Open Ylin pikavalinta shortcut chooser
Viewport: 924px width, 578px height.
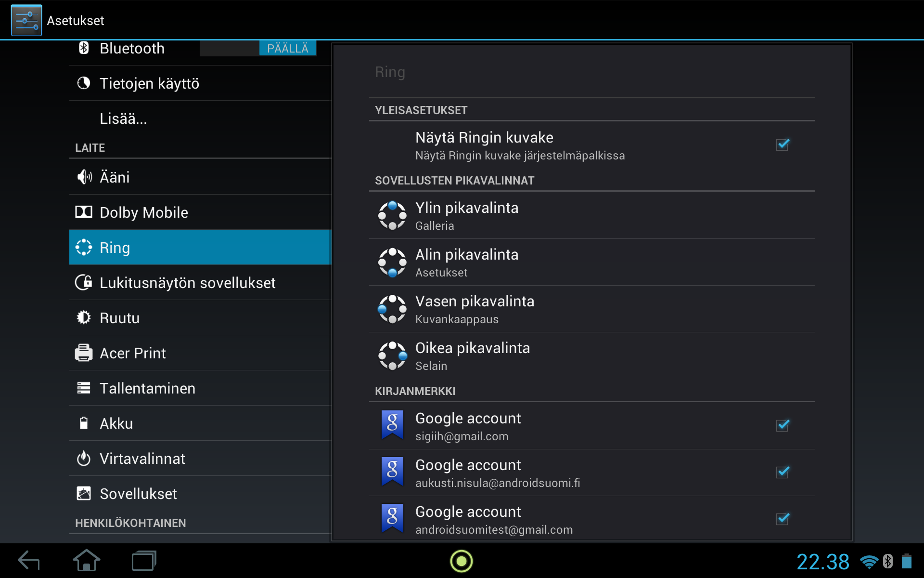click(x=592, y=215)
